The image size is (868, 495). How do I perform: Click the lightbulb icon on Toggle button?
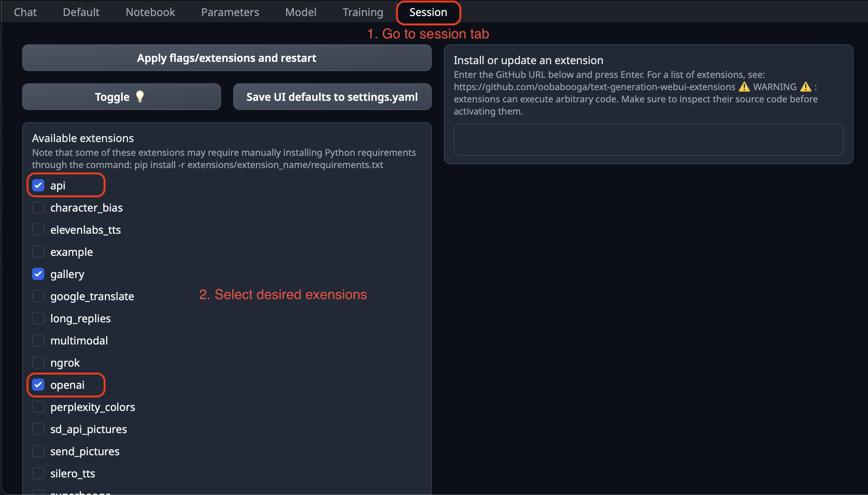140,97
